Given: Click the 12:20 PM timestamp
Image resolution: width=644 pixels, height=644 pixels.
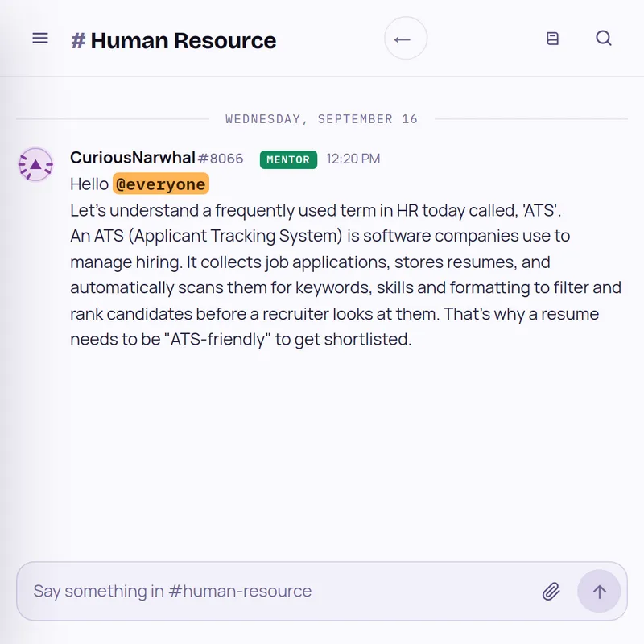Looking at the screenshot, I should click(353, 159).
